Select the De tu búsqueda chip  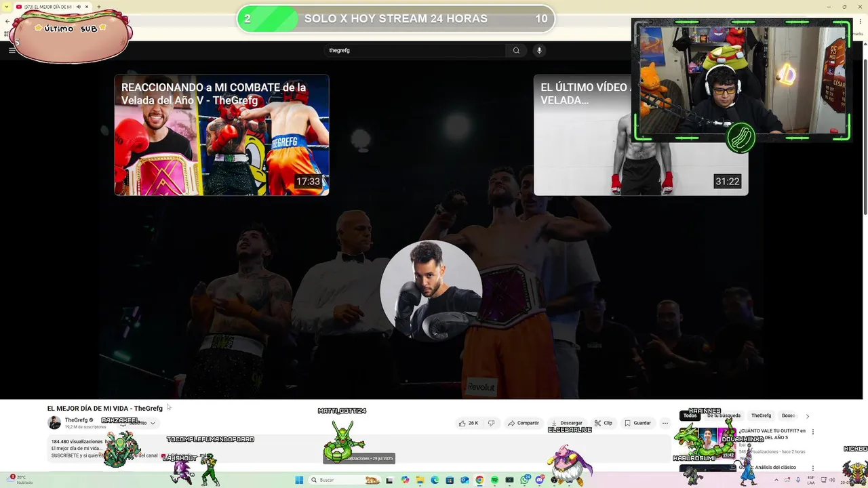click(724, 415)
